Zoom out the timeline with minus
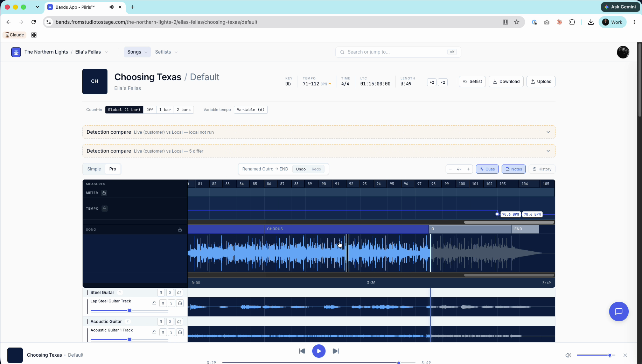Image resolution: width=642 pixels, height=364 pixels. pos(450,169)
